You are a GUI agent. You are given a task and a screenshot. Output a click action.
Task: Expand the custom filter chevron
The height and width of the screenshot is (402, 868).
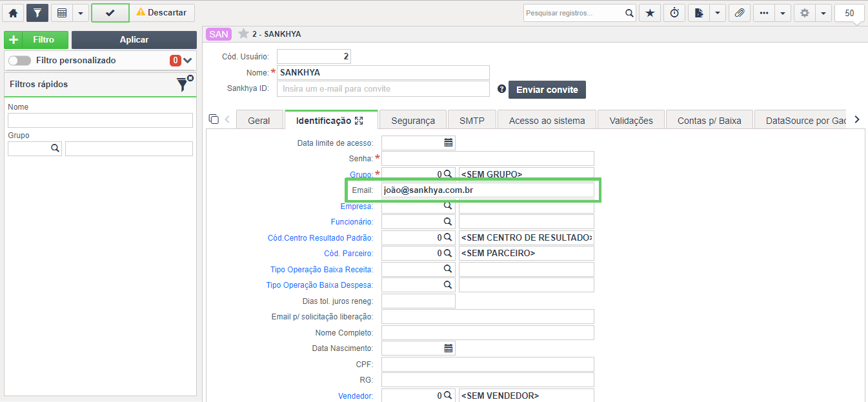(188, 60)
